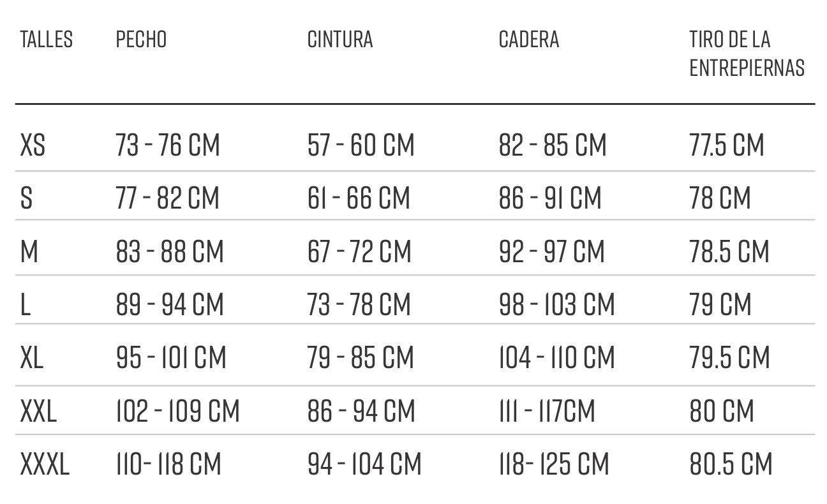
Task: Select the CADERA column header
Action: [x=529, y=40]
